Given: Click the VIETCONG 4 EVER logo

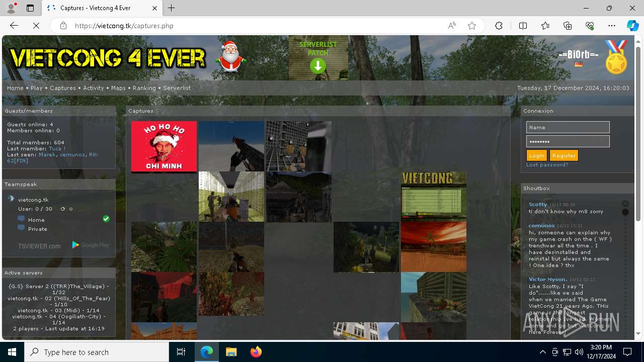Looking at the screenshot, I should coord(107,58).
